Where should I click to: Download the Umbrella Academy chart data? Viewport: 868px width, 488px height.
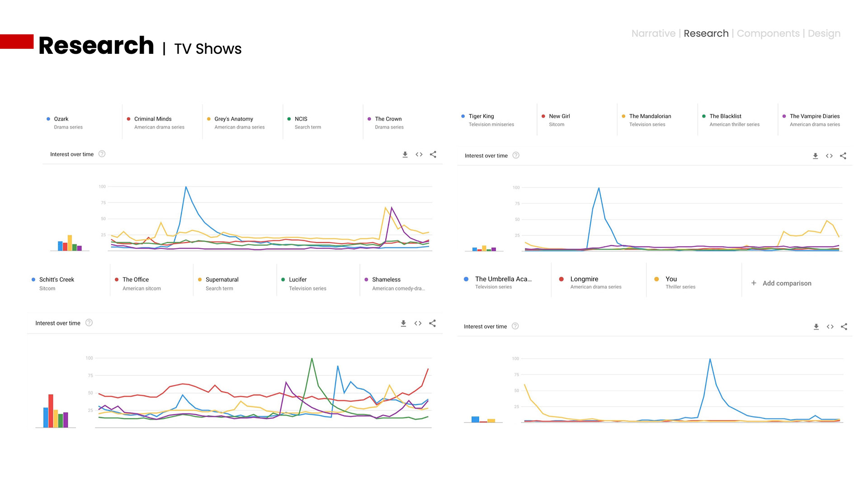pyautogui.click(x=816, y=327)
